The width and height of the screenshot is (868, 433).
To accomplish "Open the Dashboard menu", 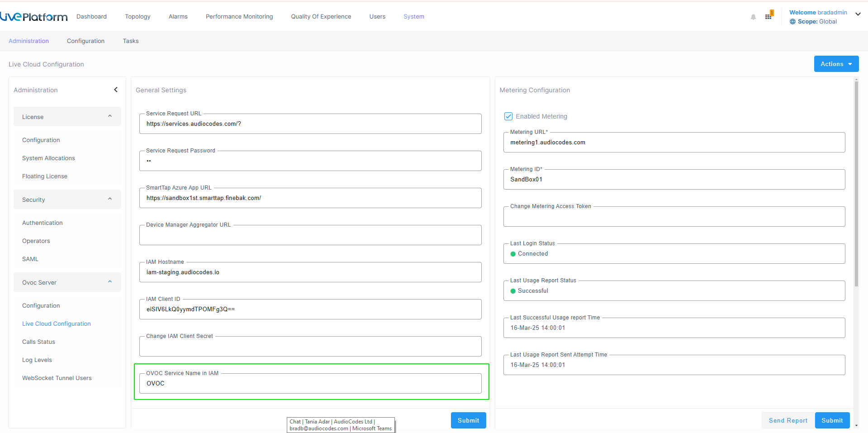I will click(91, 16).
